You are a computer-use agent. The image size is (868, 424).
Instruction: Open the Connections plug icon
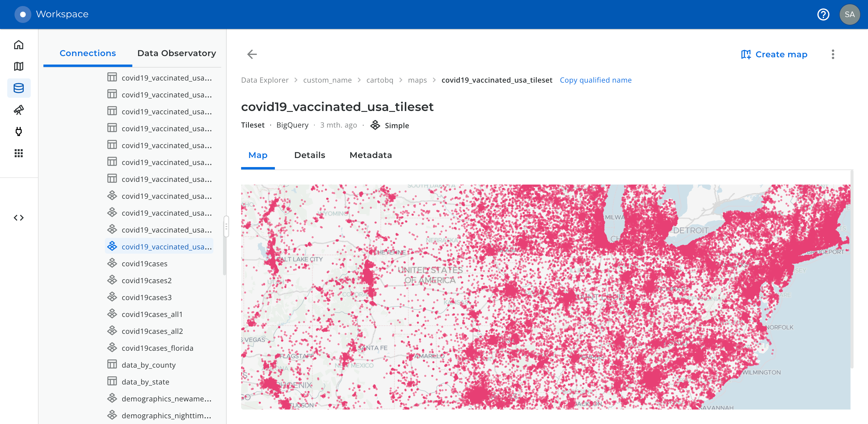tap(19, 131)
